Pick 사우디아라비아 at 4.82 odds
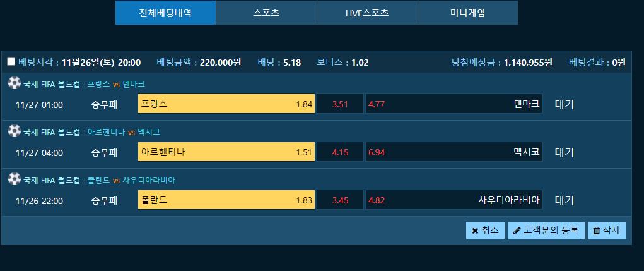Image resolution: width=644 pixels, height=271 pixels. 454,200
